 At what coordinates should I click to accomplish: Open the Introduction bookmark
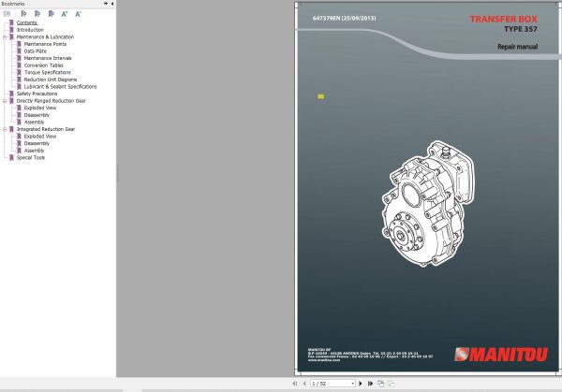[x=30, y=30]
